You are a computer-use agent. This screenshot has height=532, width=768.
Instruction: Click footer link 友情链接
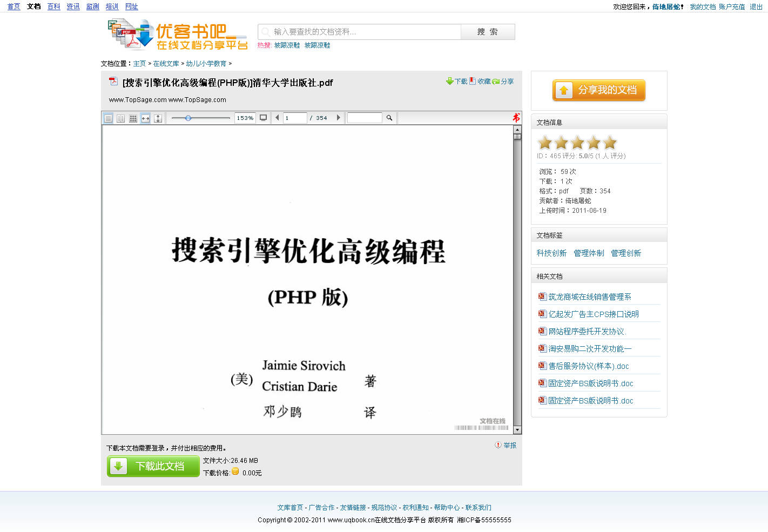353,508
